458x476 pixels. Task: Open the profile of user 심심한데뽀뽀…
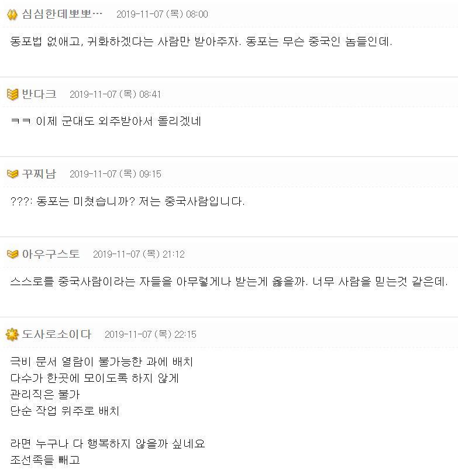click(x=62, y=14)
